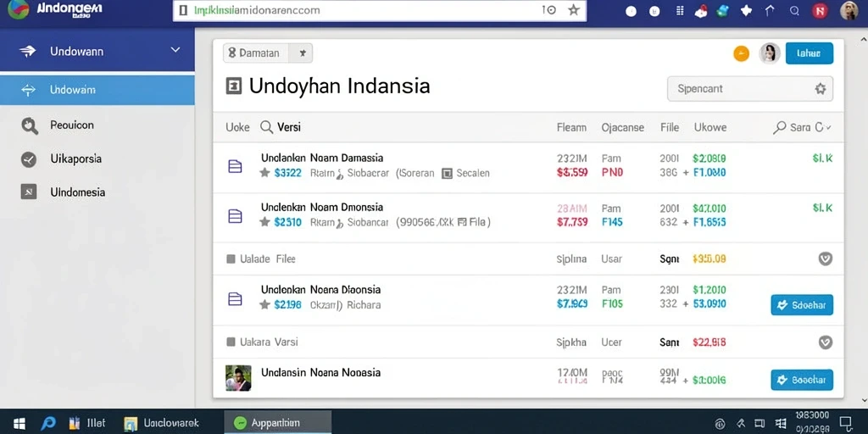Expand the Undowann sidebar header chevron
Image resolution: width=868 pixels, height=434 pixels.
point(175,50)
